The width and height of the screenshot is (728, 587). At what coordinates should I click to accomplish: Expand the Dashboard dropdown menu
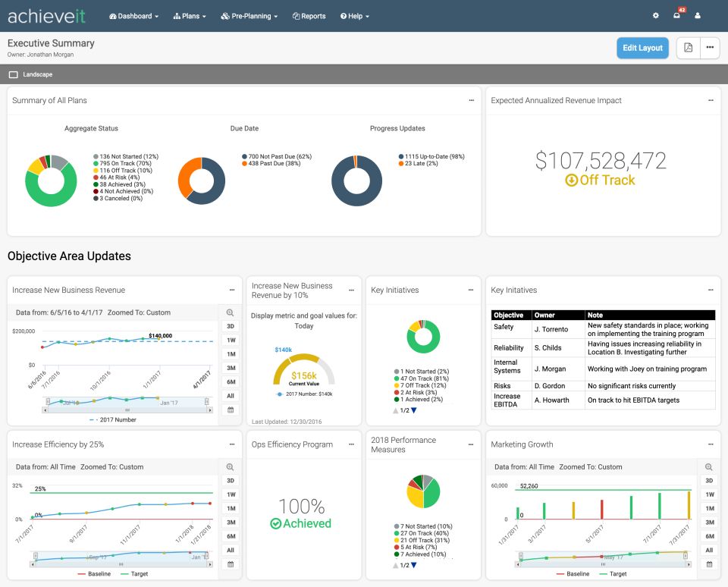pyautogui.click(x=134, y=16)
